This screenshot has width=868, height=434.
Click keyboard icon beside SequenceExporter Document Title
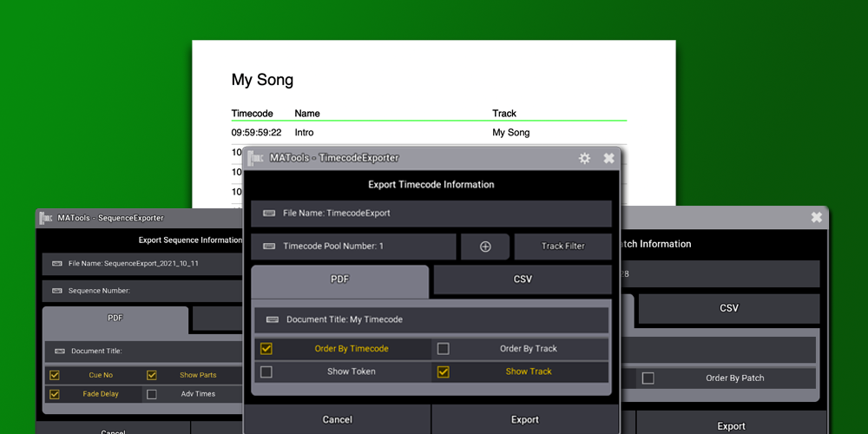[x=60, y=351]
